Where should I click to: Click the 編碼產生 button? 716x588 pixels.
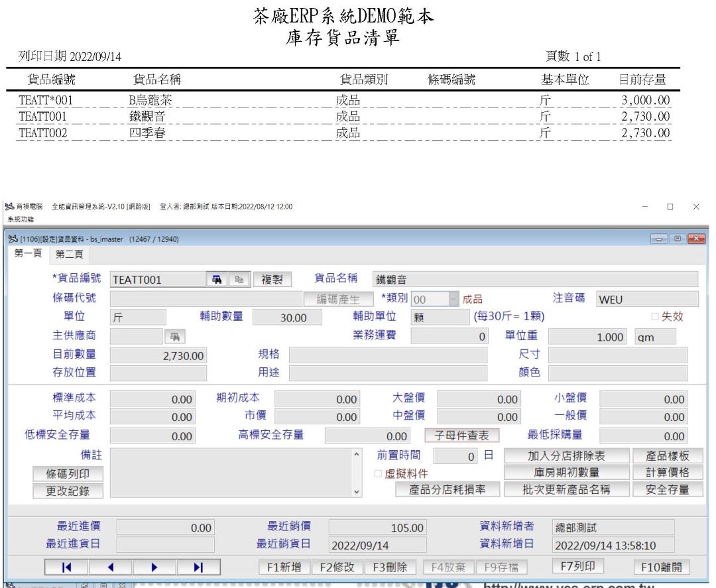[338, 299]
